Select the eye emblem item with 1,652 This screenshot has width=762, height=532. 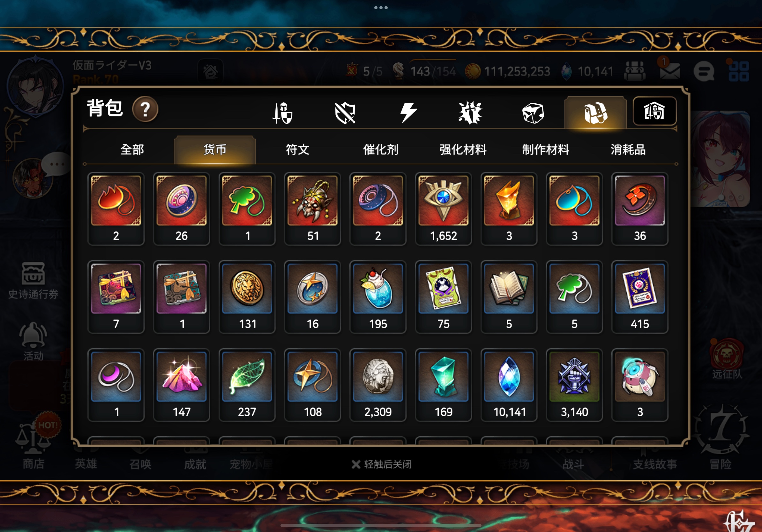pos(444,209)
